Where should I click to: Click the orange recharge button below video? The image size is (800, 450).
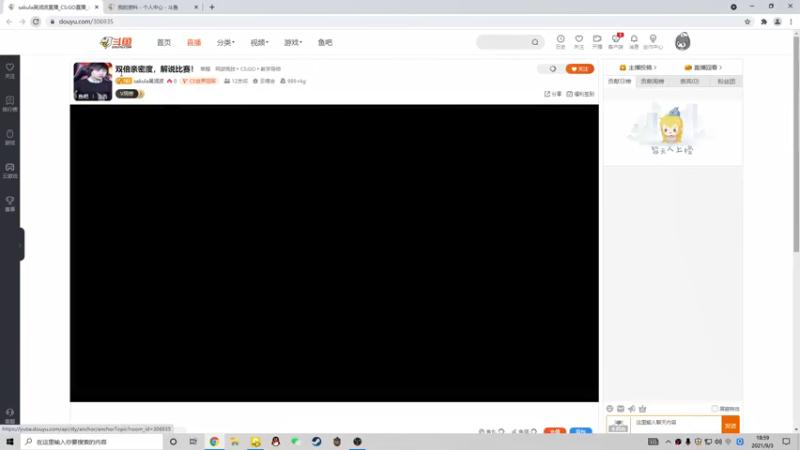coord(555,431)
